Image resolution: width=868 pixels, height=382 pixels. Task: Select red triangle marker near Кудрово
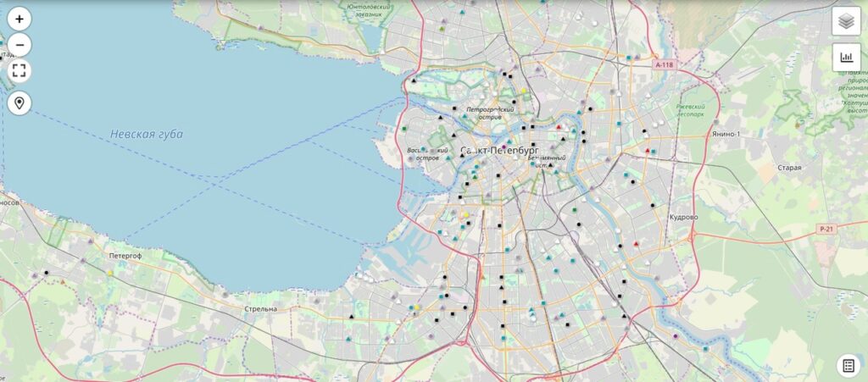(636, 244)
